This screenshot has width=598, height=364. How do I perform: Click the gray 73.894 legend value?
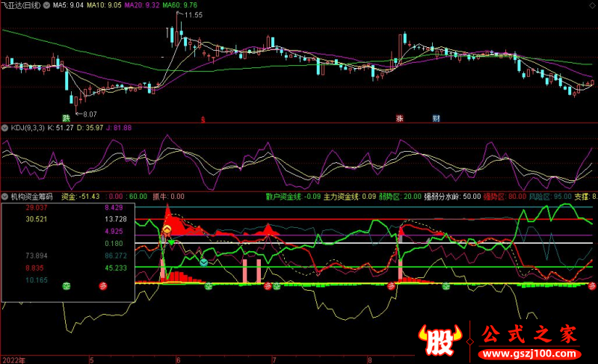point(37,256)
